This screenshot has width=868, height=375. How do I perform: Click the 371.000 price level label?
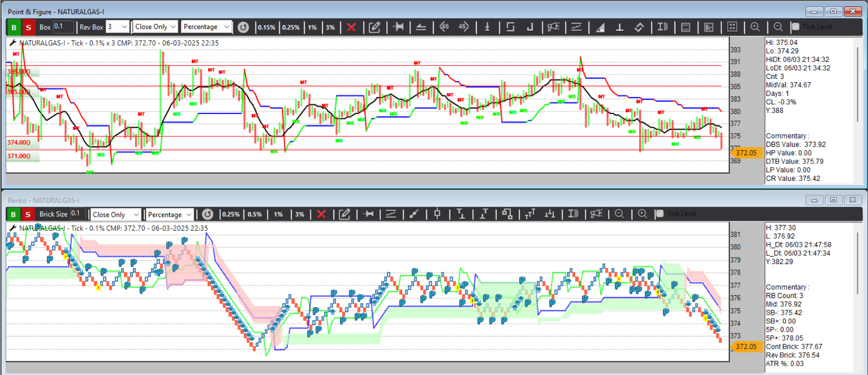(19, 156)
